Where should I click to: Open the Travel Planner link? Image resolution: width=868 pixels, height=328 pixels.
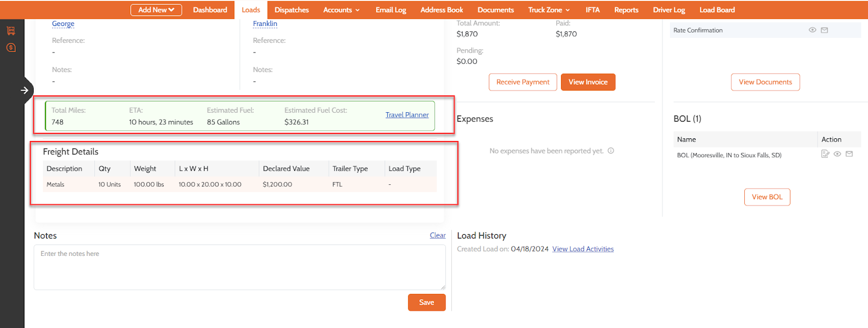pyautogui.click(x=407, y=115)
